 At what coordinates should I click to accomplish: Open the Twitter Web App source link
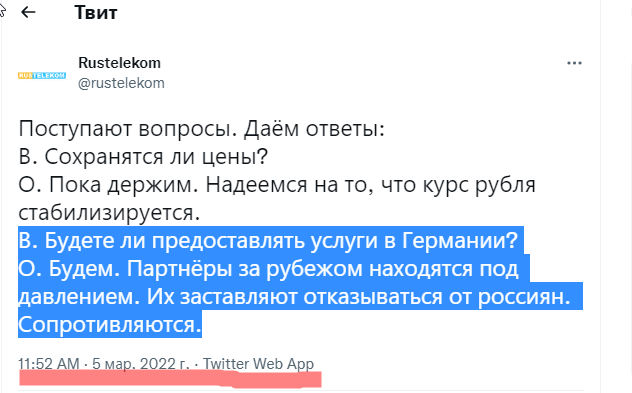258,364
